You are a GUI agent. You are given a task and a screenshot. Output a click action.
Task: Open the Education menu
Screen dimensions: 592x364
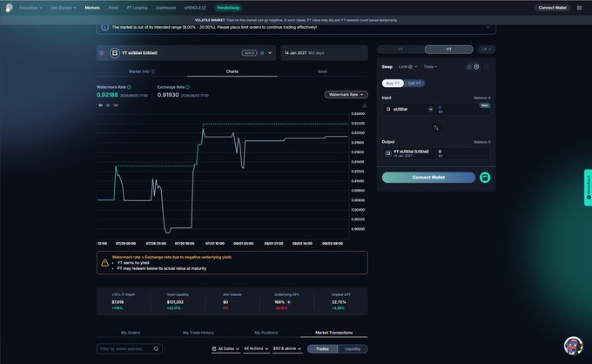pyautogui.click(x=31, y=8)
